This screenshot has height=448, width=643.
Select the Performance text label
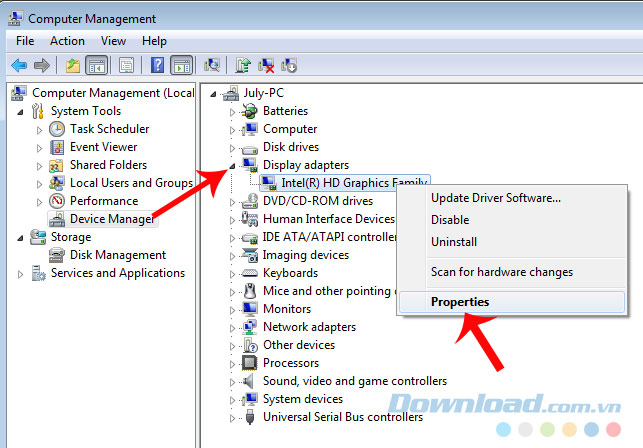pyautogui.click(x=104, y=201)
